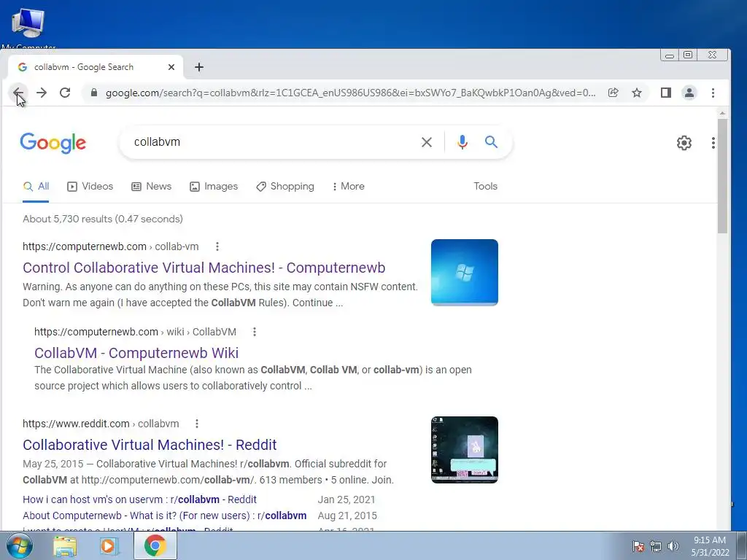Select the All results tab
The width and height of the screenshot is (747, 560).
[x=36, y=186]
